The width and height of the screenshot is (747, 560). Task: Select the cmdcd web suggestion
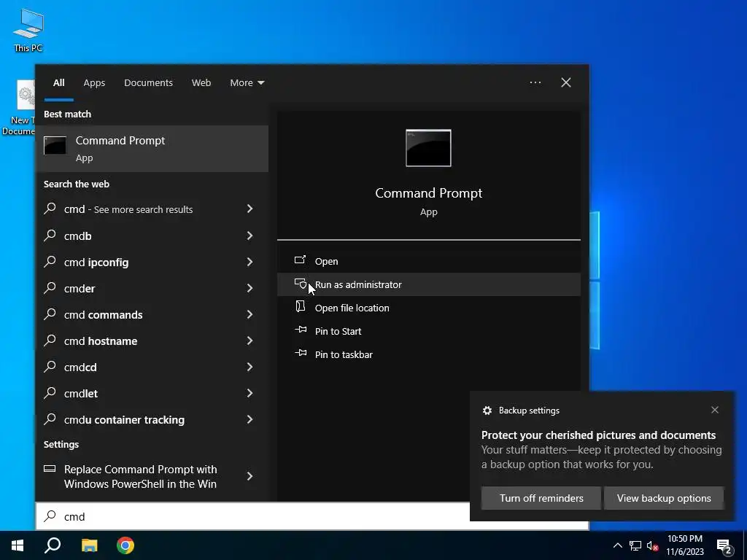152,367
